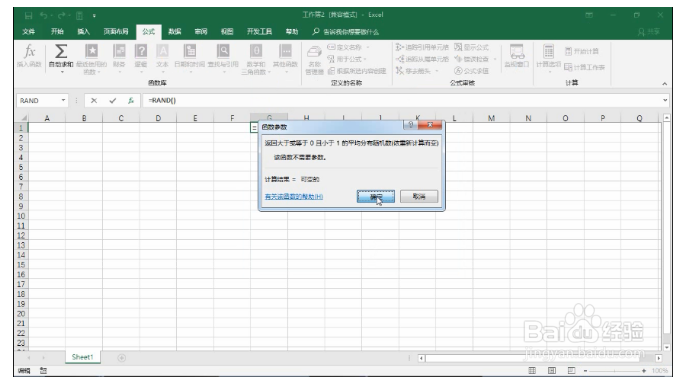Image resolution: width=683 pixels, height=377 pixels.
Task: Switch to the Home ribbon tab
Action: click(57, 31)
